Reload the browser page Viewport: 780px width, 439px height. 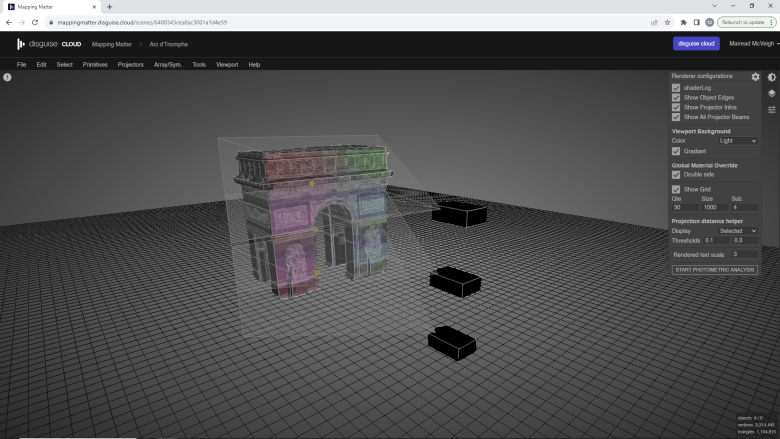click(x=35, y=22)
